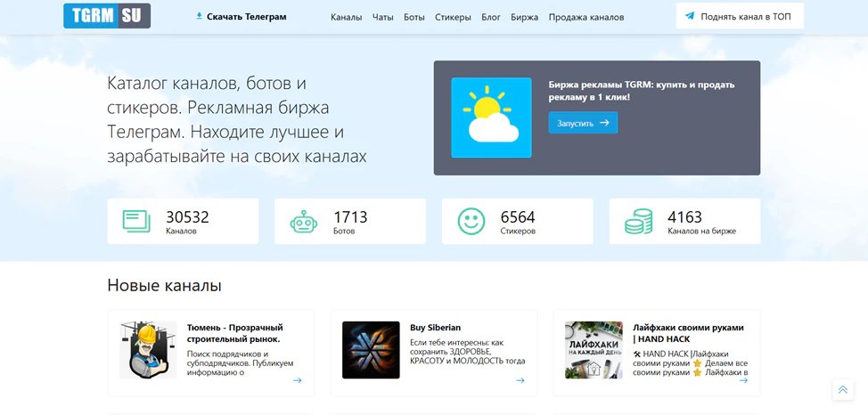Viewport: 868px width, 415px height.
Task: Click the arrow on the HAND HACK card
Action: 743,380
